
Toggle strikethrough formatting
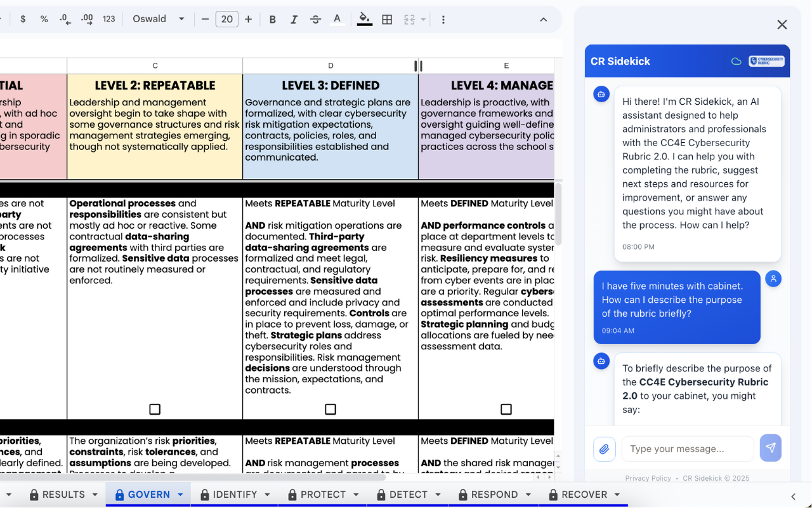click(x=315, y=20)
